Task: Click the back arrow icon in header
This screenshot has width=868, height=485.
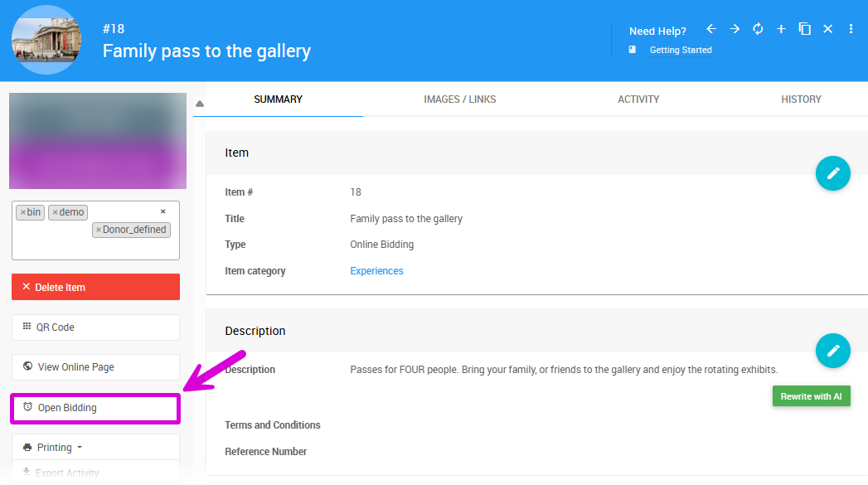Action: click(x=710, y=29)
